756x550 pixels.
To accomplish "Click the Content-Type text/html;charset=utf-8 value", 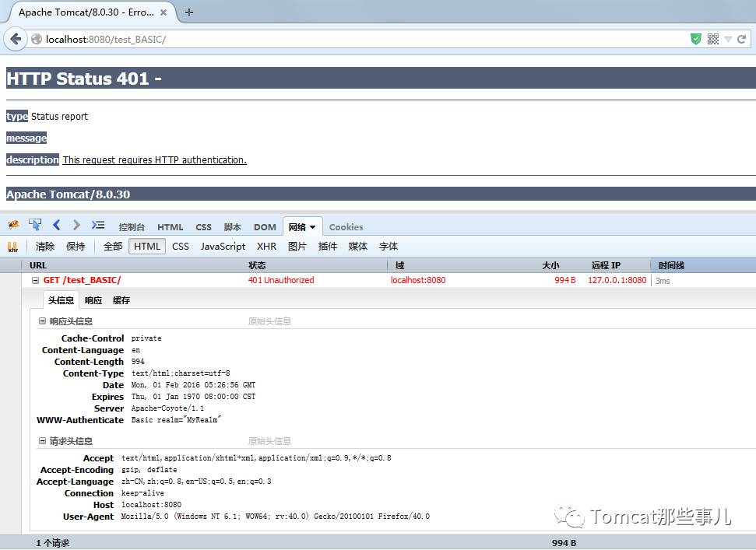I will (x=181, y=373).
